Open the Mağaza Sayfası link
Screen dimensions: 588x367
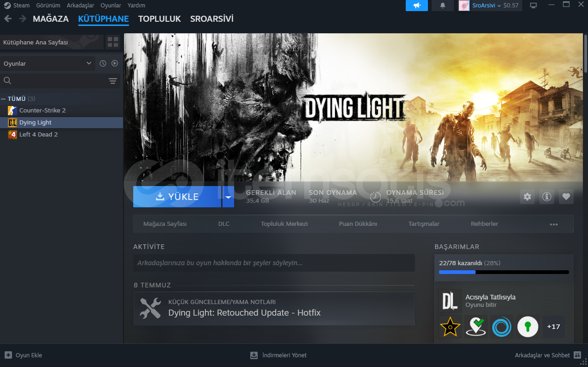165,224
